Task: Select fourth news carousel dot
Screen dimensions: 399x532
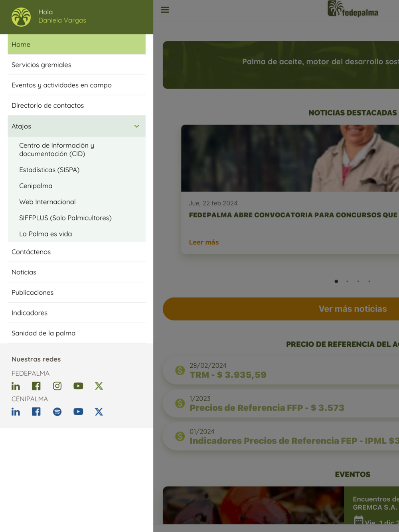Action: coord(369,282)
